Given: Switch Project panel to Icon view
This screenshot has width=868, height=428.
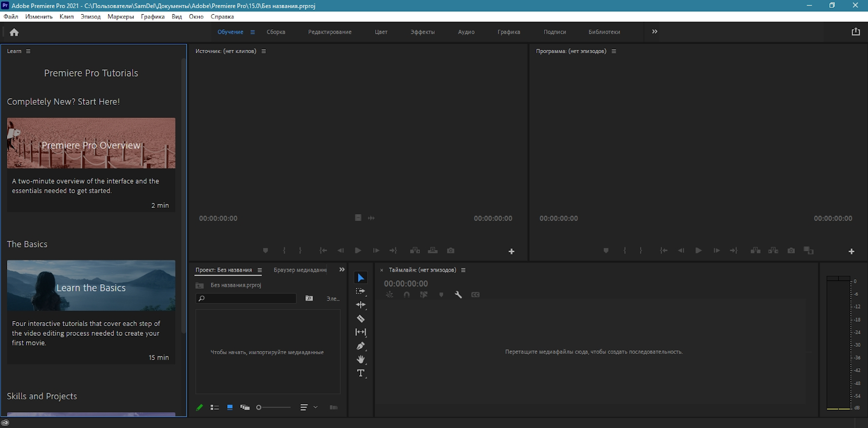Looking at the screenshot, I should [x=230, y=407].
